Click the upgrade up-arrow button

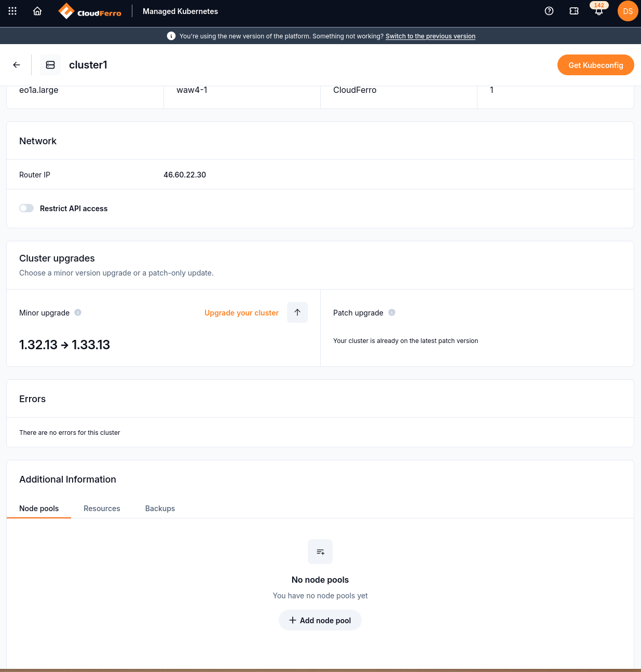[297, 312]
